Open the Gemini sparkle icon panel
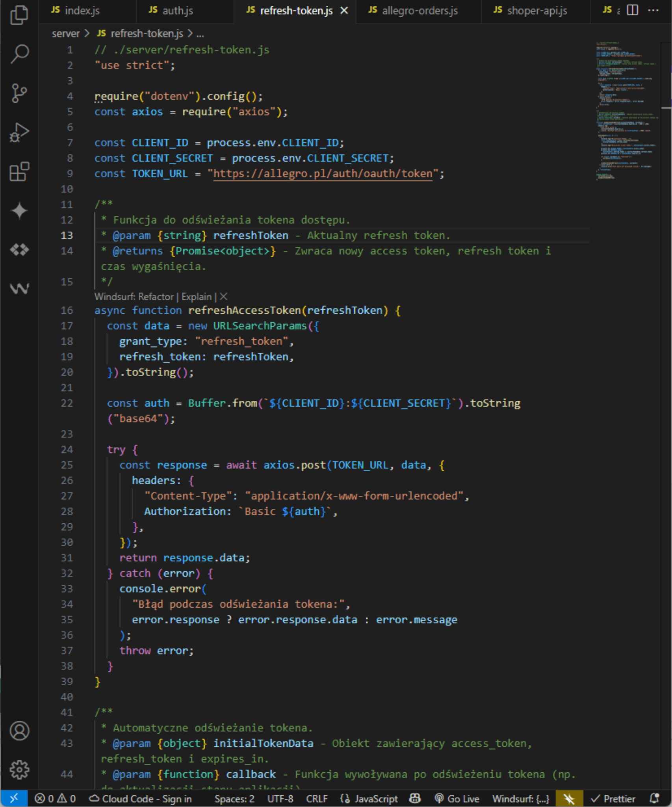Image resolution: width=672 pixels, height=807 pixels. point(19,210)
